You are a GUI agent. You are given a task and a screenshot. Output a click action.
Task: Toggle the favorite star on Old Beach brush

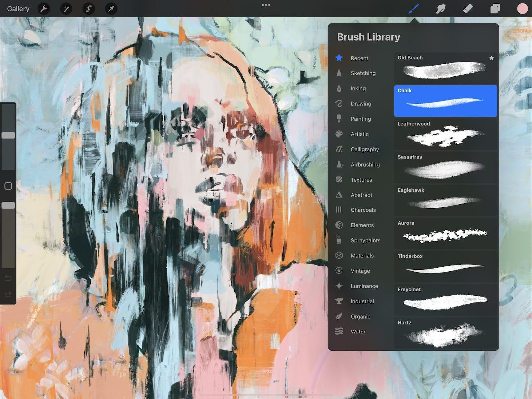tap(492, 58)
